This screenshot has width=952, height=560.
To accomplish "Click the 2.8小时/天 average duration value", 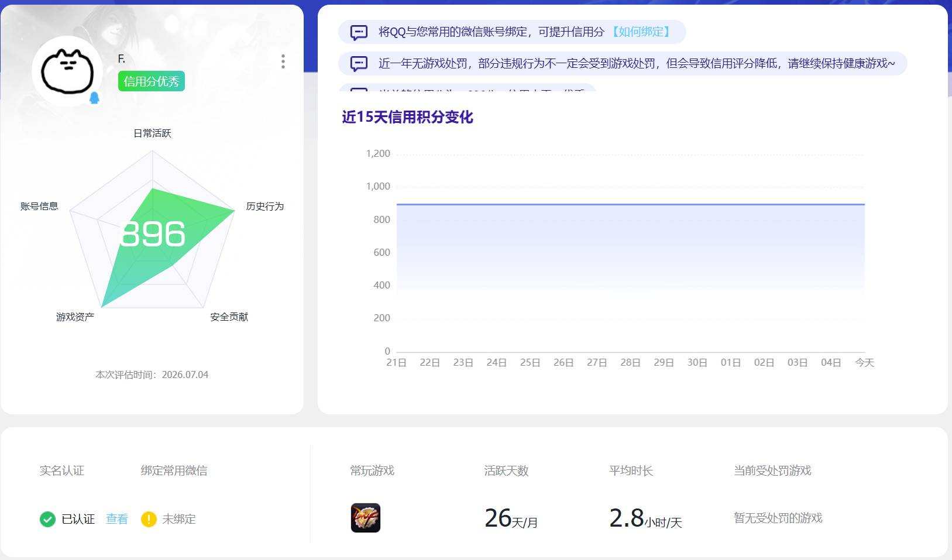I will tap(645, 518).
